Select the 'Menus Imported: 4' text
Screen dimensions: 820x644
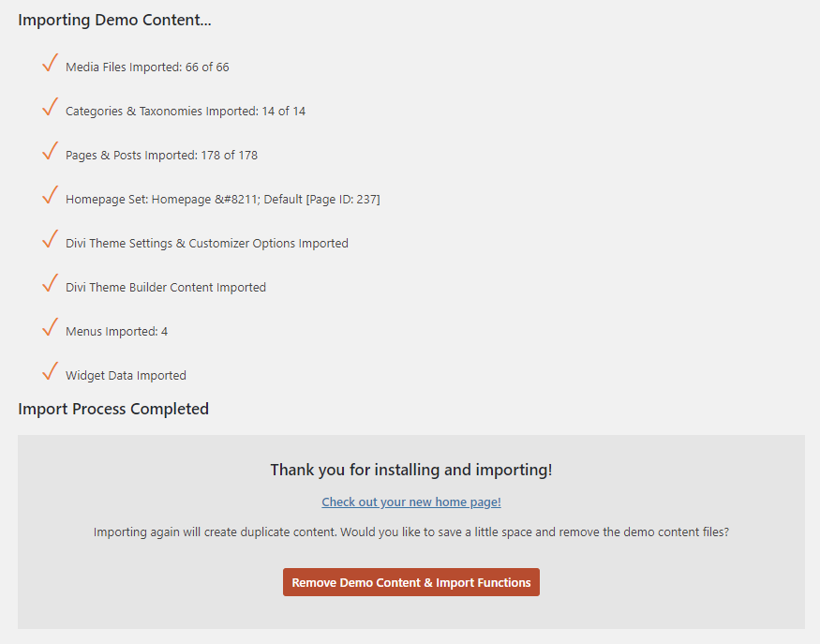pos(116,332)
